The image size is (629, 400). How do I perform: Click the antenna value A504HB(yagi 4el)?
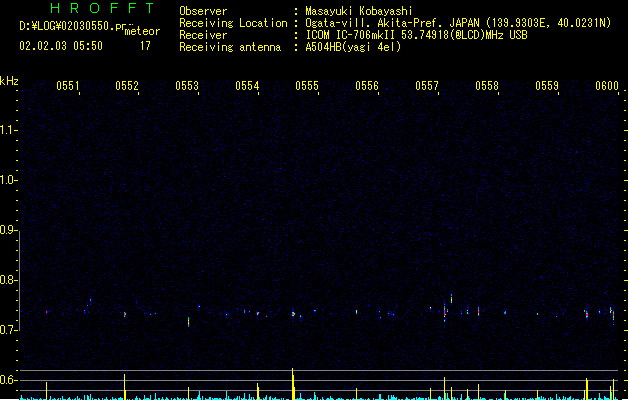[x=353, y=47]
